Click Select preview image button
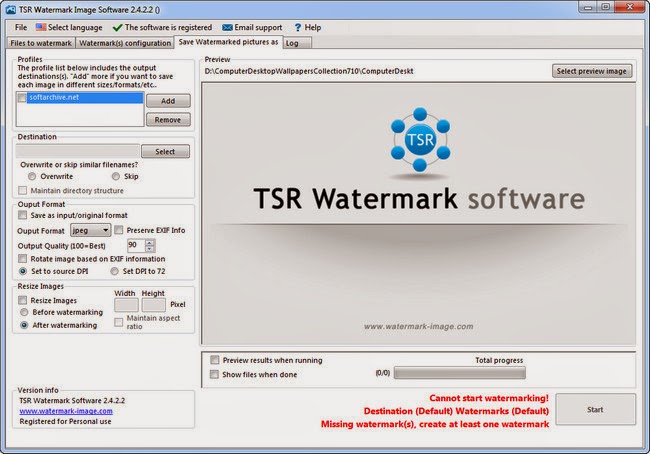Screen dimensions: 650x454 (x=592, y=71)
